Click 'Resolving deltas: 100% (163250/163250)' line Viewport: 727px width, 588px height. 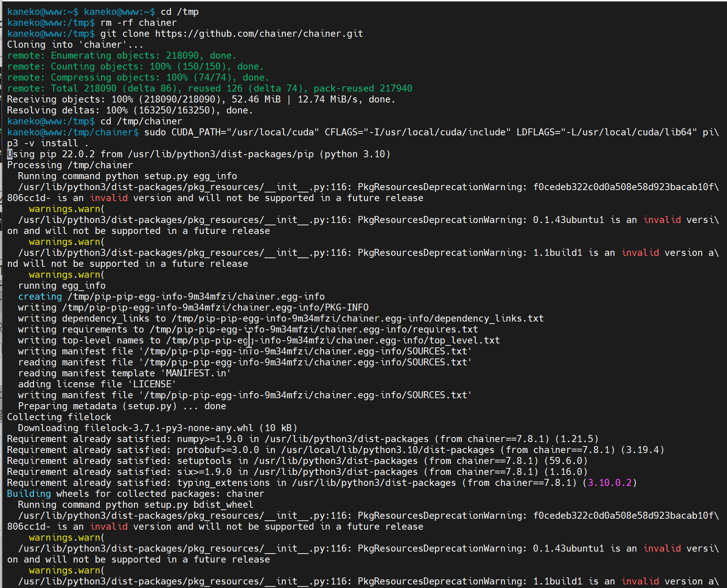click(x=130, y=110)
